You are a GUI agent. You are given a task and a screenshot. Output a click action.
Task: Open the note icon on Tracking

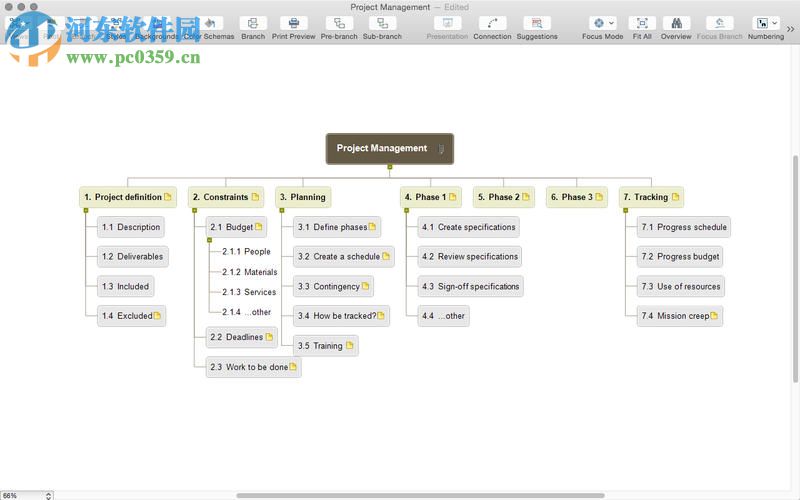point(676,197)
